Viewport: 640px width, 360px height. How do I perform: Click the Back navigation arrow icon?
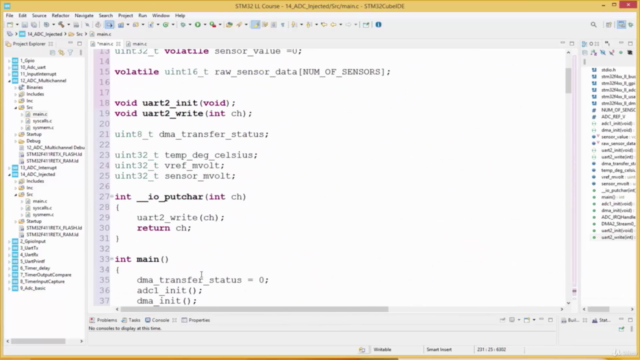click(x=333, y=25)
